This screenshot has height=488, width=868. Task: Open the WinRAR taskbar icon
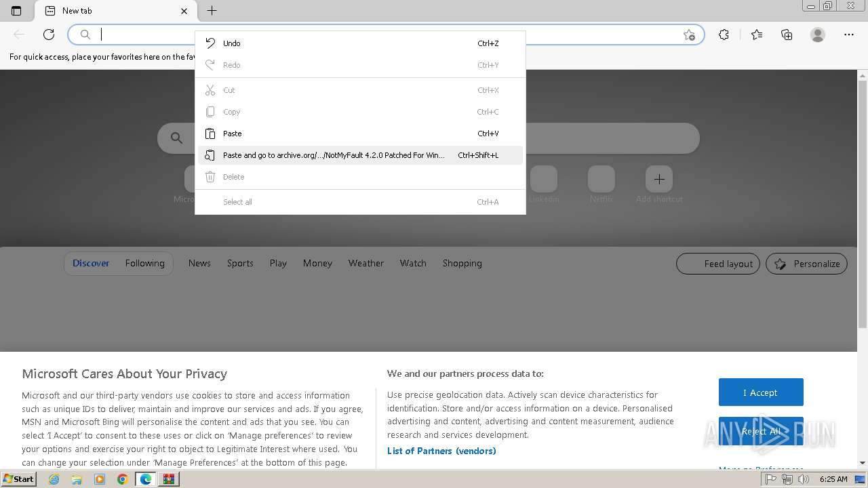(169, 479)
